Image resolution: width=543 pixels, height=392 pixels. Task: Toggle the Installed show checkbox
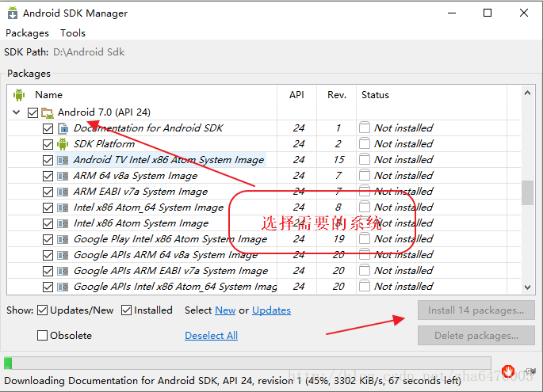point(126,310)
